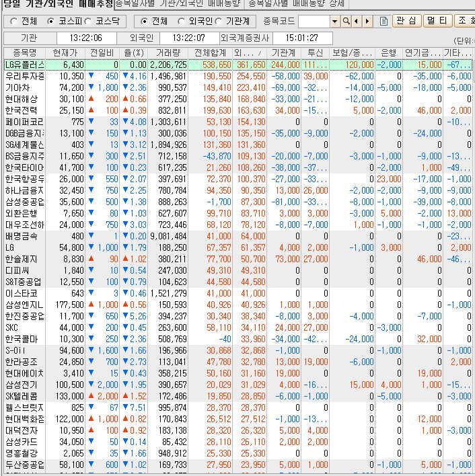Select the 대우조선해 stock row

click(x=238, y=225)
